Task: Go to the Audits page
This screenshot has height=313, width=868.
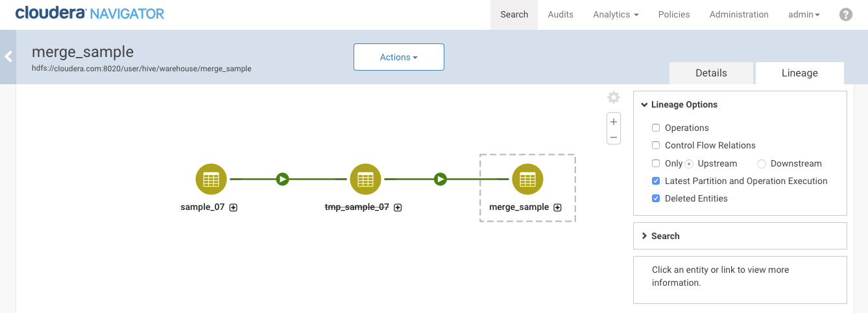Action: click(561, 14)
